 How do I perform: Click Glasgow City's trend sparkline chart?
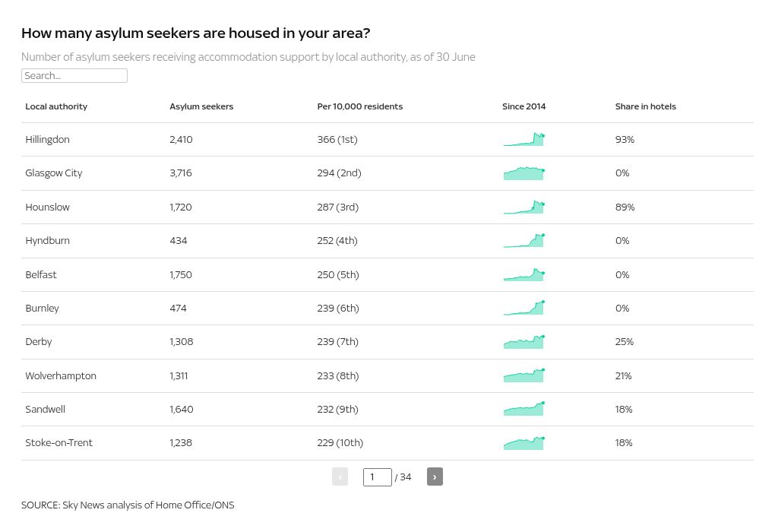(524, 173)
